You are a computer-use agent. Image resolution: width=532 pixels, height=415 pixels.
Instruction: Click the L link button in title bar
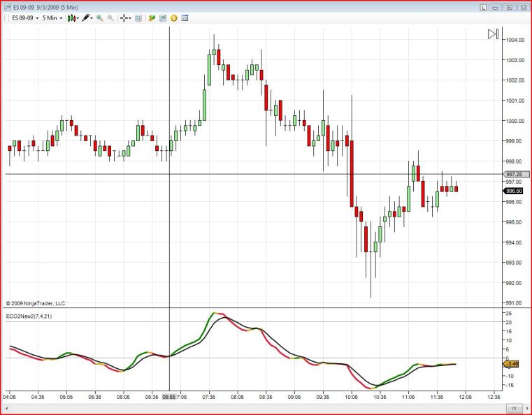[484, 7]
